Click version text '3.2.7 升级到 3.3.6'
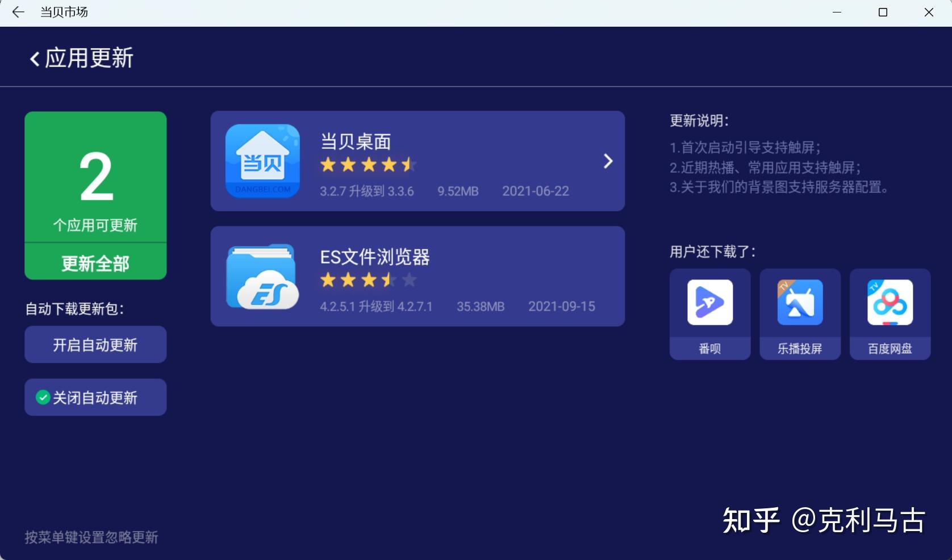952x560 pixels. tap(367, 191)
